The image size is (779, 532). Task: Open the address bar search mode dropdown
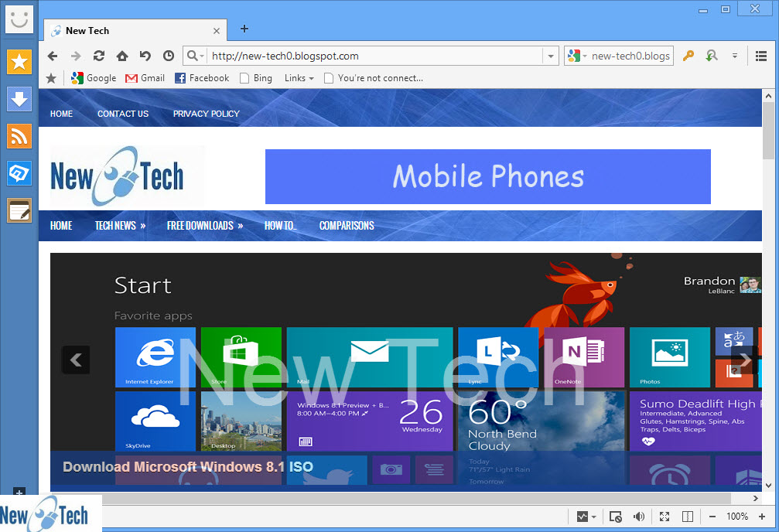195,56
